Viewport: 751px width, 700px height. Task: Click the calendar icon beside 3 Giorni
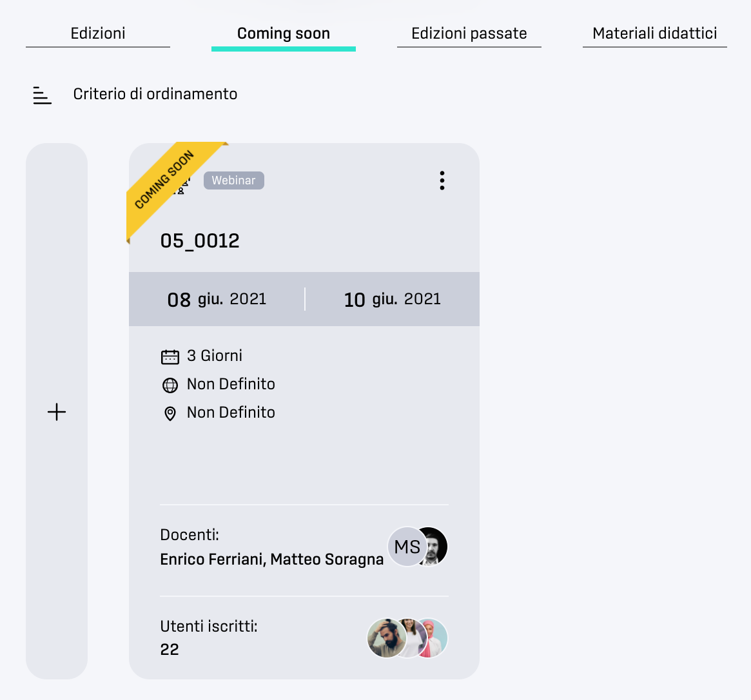coord(170,356)
